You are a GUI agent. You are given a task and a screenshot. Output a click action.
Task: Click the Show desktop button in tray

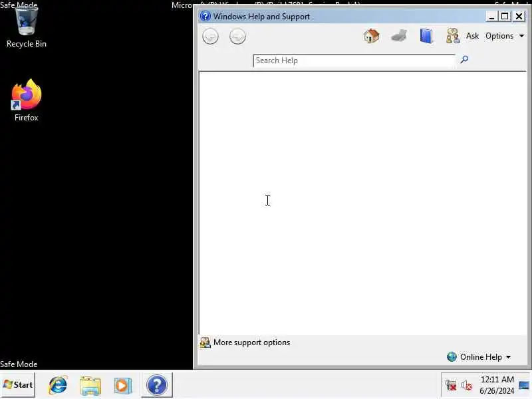tap(525, 385)
